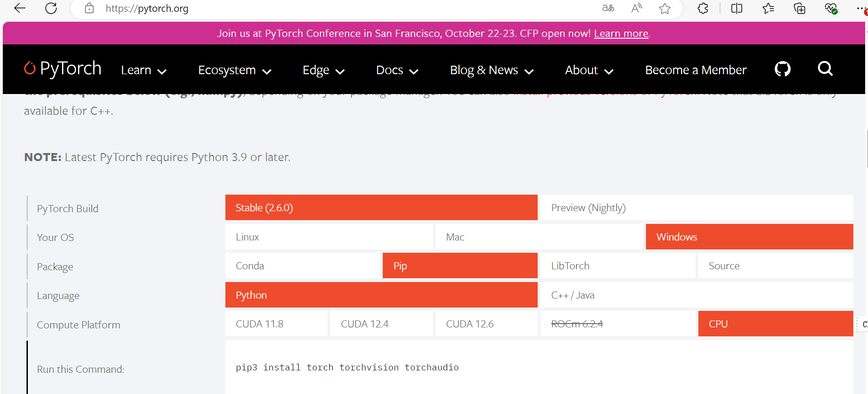The width and height of the screenshot is (868, 394).
Task: Open the translate page icon
Action: [x=608, y=8]
